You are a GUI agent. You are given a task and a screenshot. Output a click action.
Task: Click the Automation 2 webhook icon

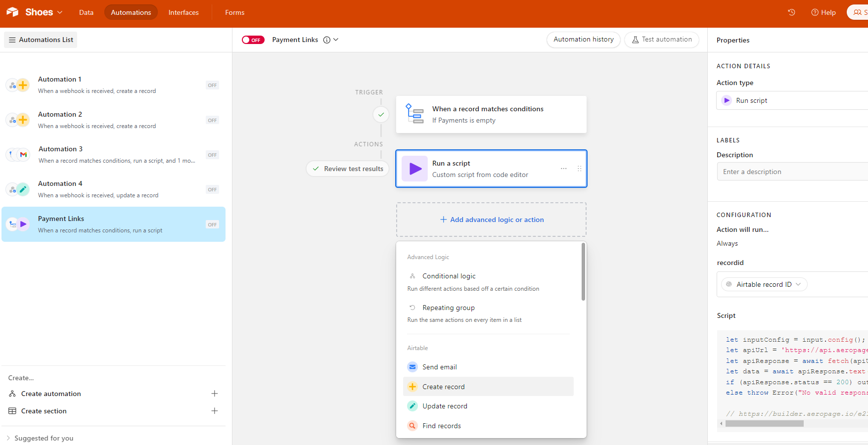(13, 120)
